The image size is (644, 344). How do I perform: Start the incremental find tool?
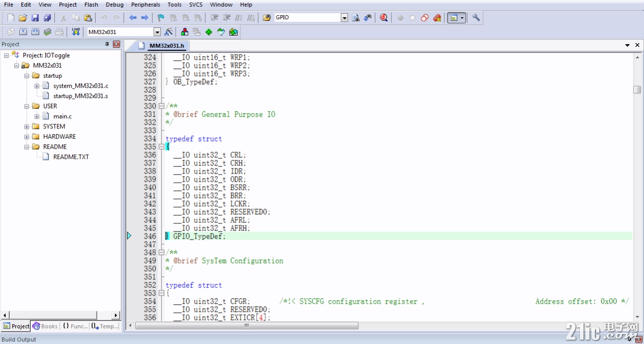(x=368, y=18)
